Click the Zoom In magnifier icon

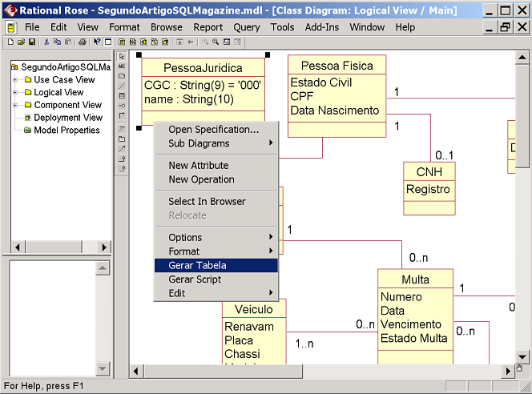205,42
